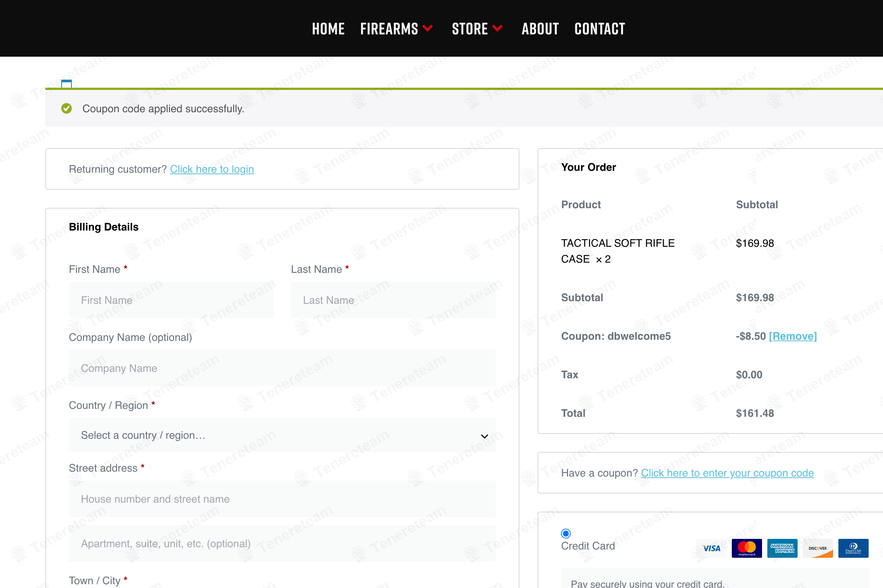Click the Mastercard logo
The image size is (883, 588).
747,548
